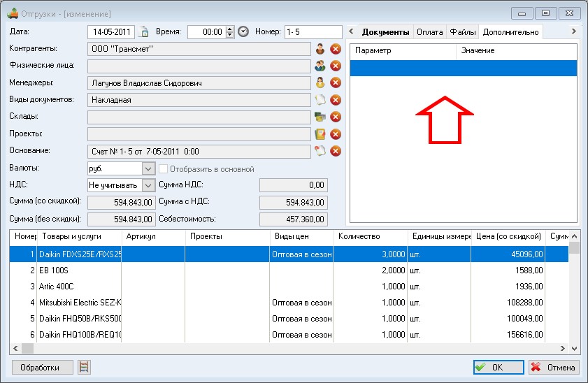588x383 pixels.
Task: Open the Проекты selection notebook icon
Action: pyautogui.click(x=320, y=134)
